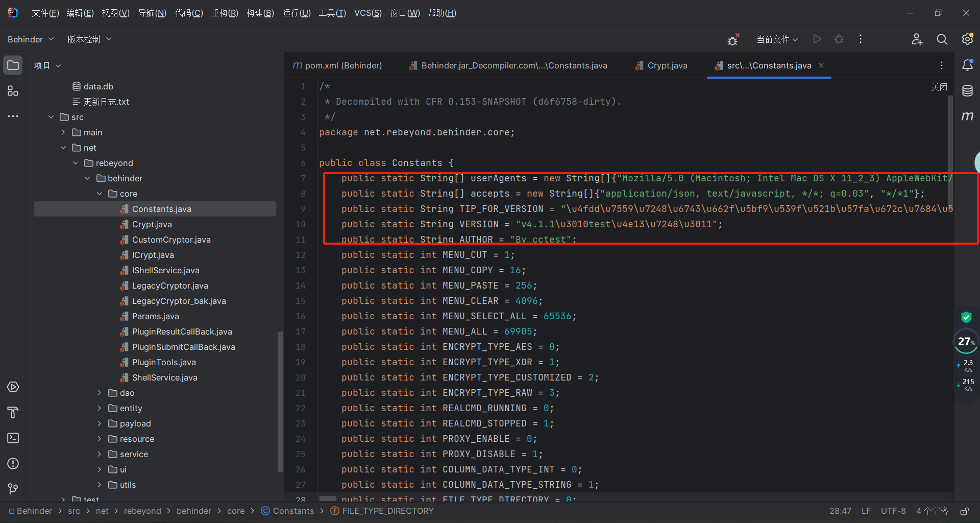Viewport: 980px width, 523px height.
Task: Open the Behinder project dropdown
Action: (x=31, y=39)
